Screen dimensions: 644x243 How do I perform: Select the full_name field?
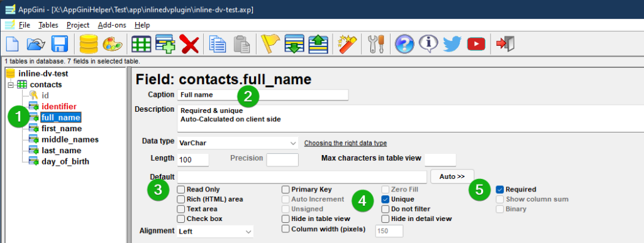(x=61, y=117)
